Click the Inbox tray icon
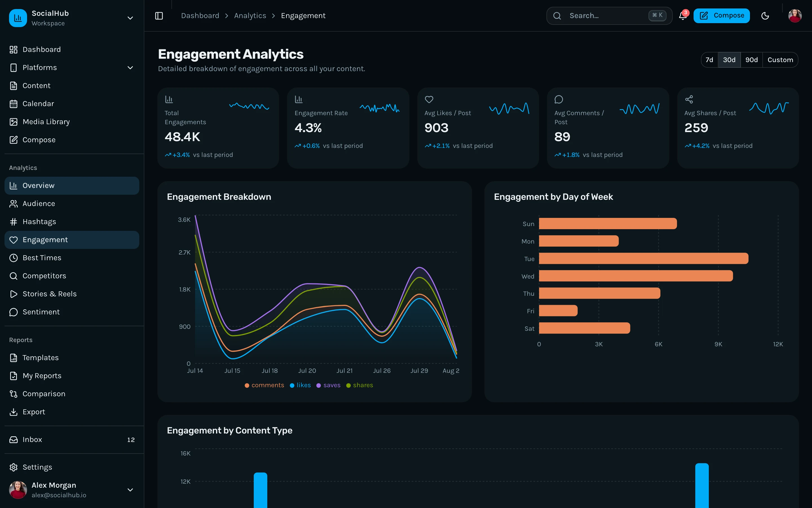The height and width of the screenshot is (508, 812). 14,439
